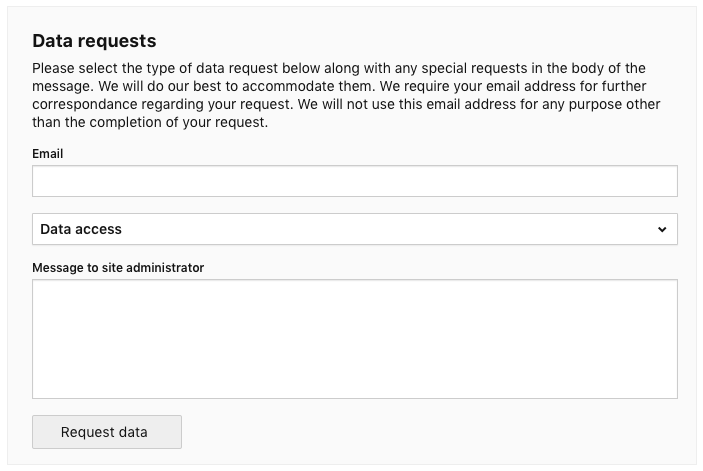Click the Email input field
Screen dimensions: 703x471
point(354,181)
